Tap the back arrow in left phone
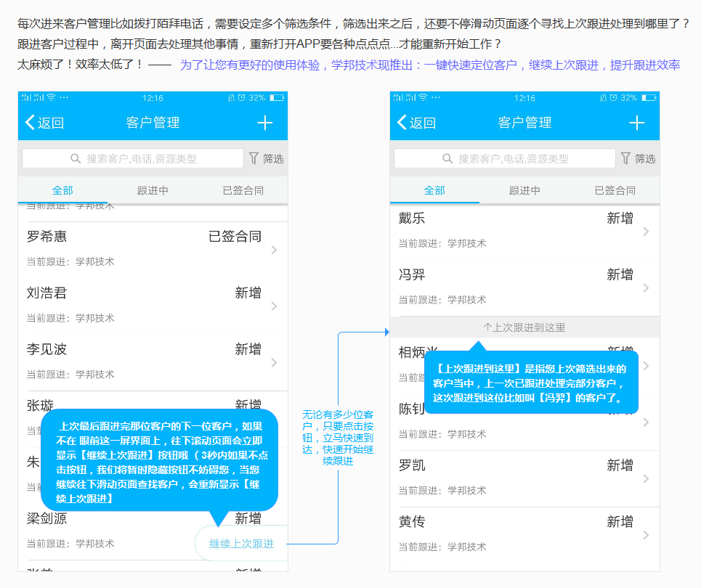This screenshot has height=588, width=701. click(x=30, y=123)
